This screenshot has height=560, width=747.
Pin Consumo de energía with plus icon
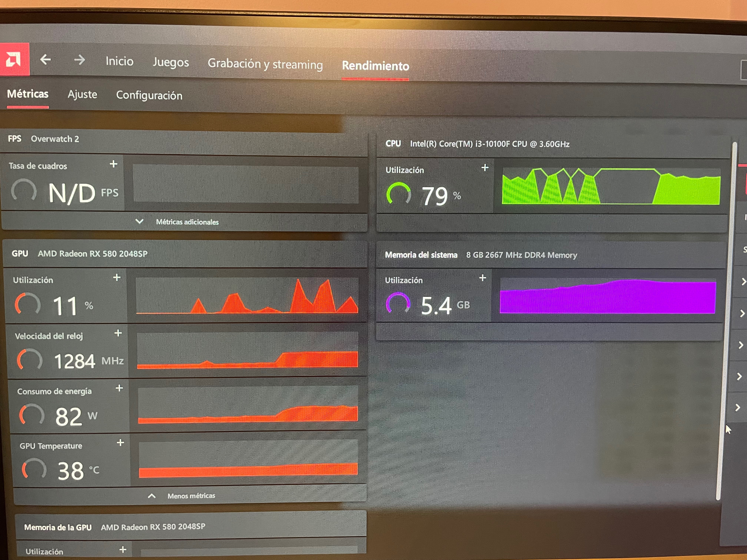click(119, 388)
